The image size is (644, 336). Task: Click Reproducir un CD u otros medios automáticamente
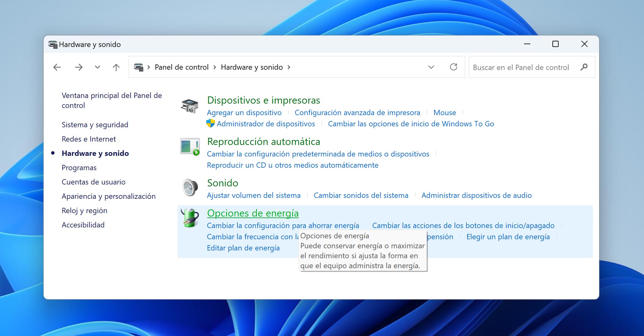coord(293,165)
